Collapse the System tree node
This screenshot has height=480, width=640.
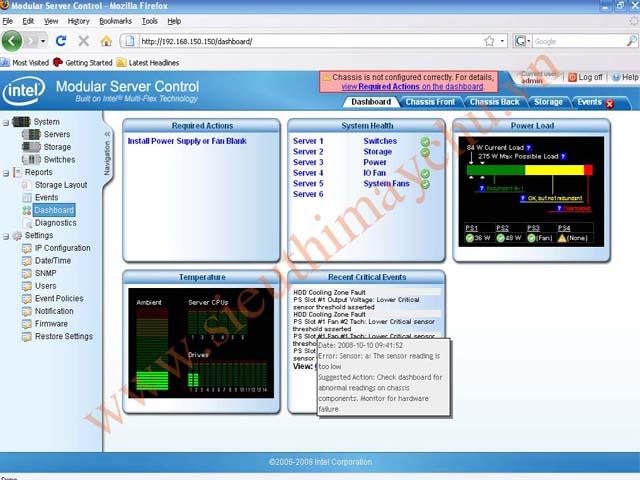[6, 122]
